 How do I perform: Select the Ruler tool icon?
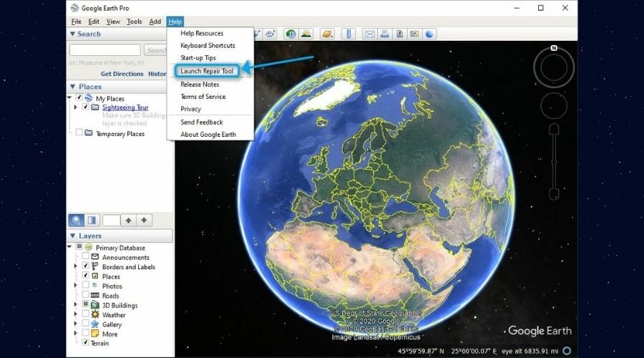[348, 34]
